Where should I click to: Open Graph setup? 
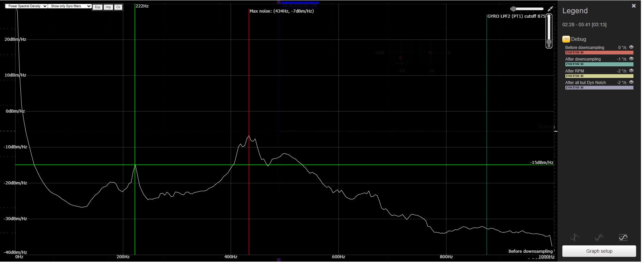[x=599, y=251]
